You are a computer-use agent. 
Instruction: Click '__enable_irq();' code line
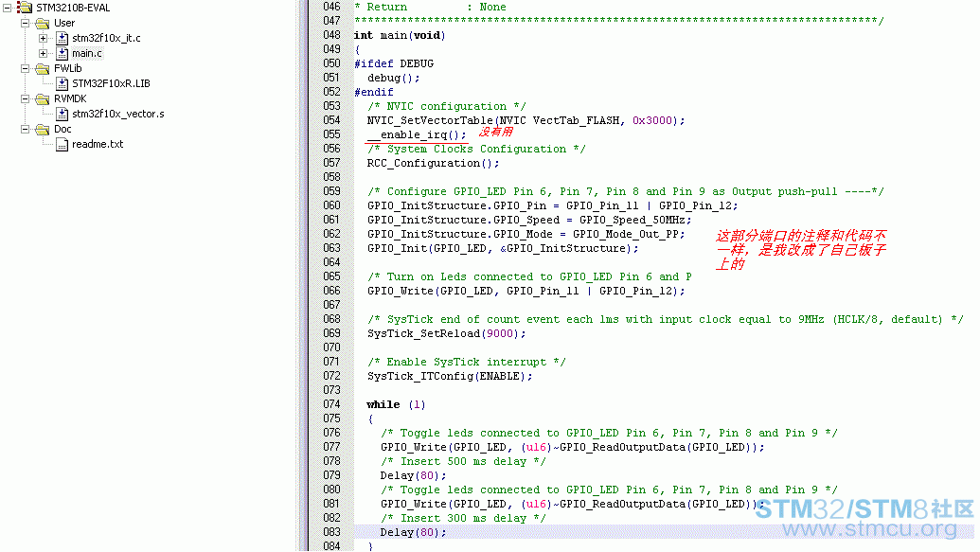click(417, 135)
